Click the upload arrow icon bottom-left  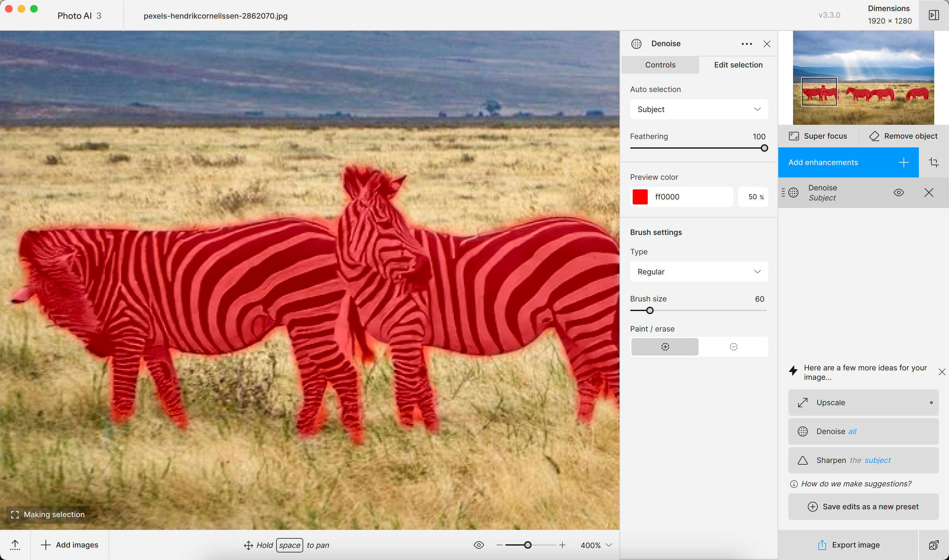(x=15, y=545)
